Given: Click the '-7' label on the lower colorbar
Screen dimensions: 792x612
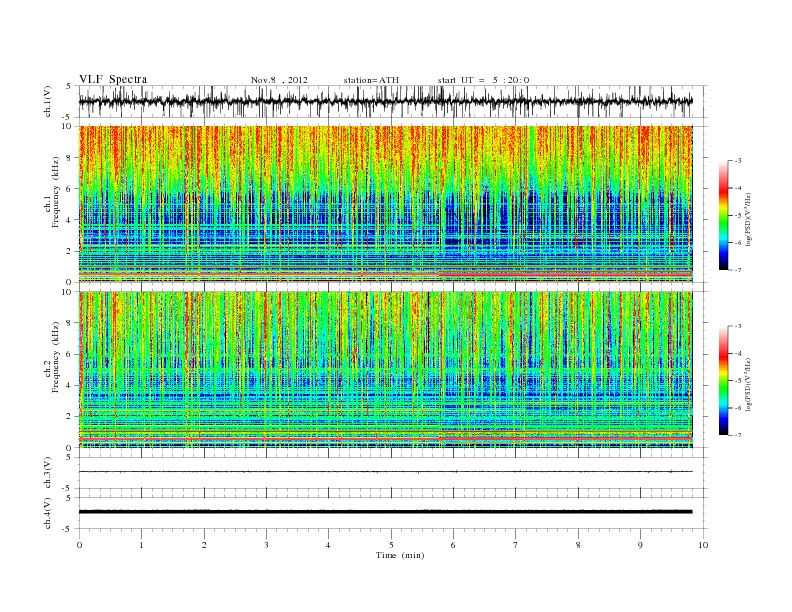Looking at the screenshot, I should click(x=738, y=435).
